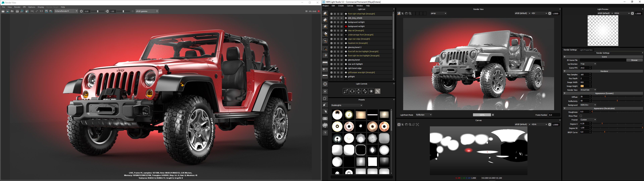Click the rotation light control icon
Image resolution: width=644 pixels, height=181 pixels.
pos(365,91)
